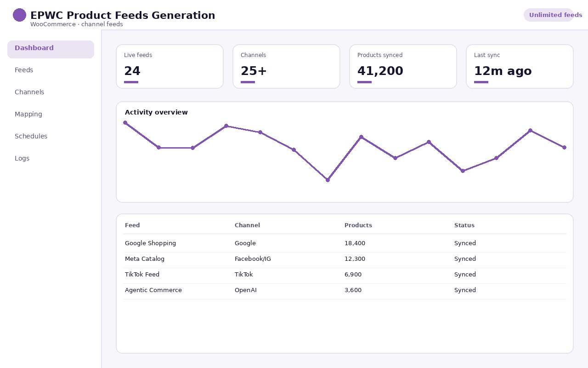The height and width of the screenshot is (368, 588).
Task: Click the 24 live feeds number
Action: tap(132, 71)
